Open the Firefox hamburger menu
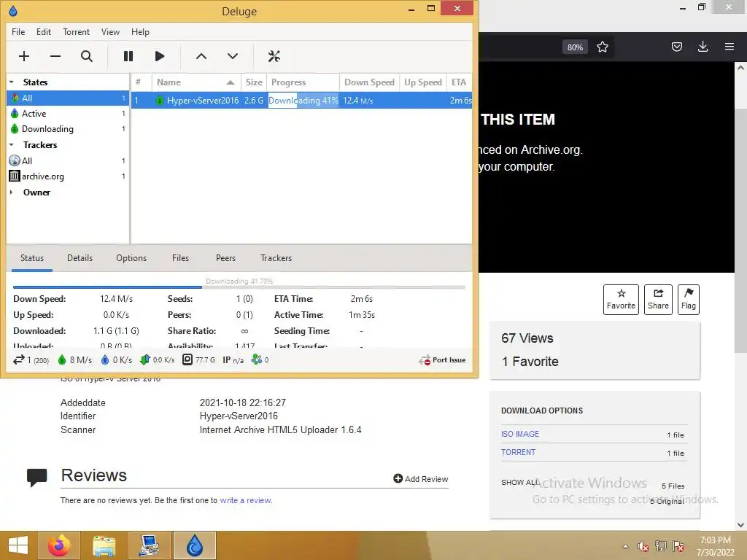 tap(729, 47)
